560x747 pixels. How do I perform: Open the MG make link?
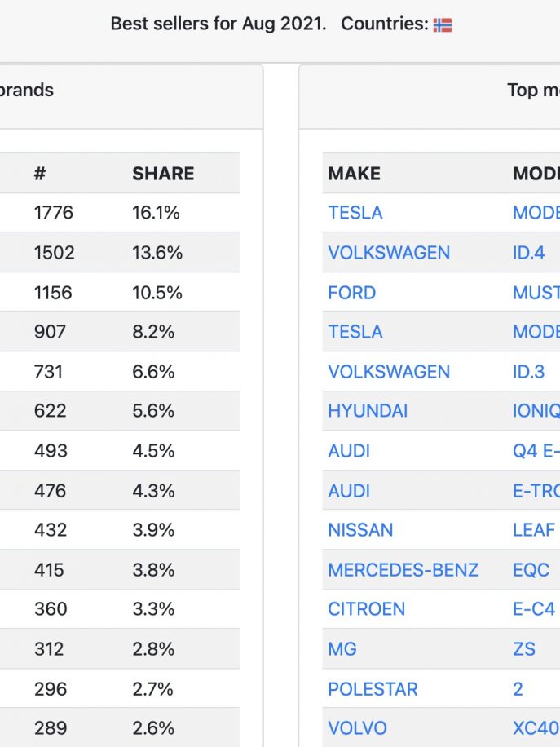click(x=342, y=649)
